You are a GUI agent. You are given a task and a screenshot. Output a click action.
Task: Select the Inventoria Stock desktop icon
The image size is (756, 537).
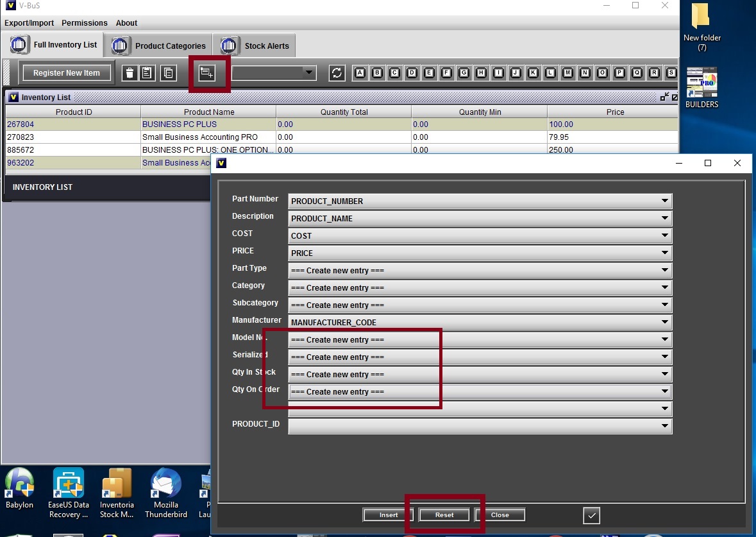(x=117, y=493)
